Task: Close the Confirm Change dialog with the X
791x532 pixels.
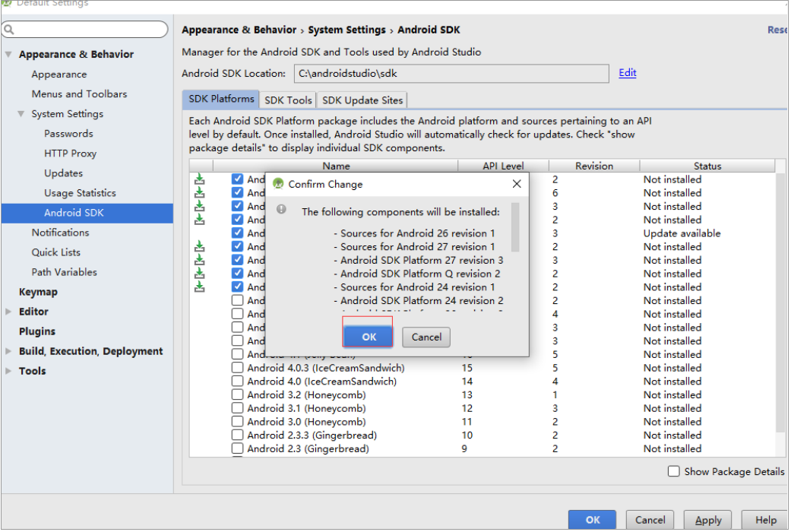Action: 517,184
